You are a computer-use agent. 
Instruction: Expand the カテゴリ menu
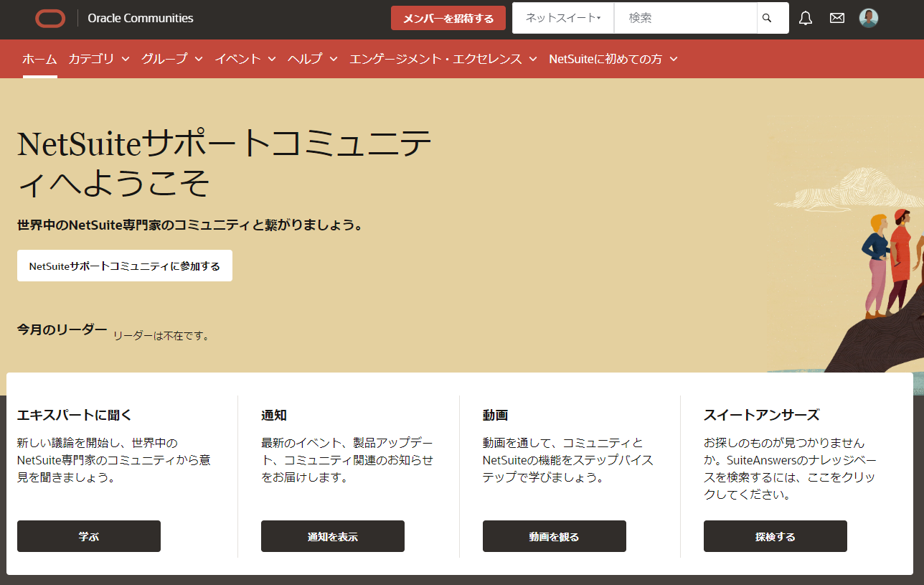click(x=99, y=59)
